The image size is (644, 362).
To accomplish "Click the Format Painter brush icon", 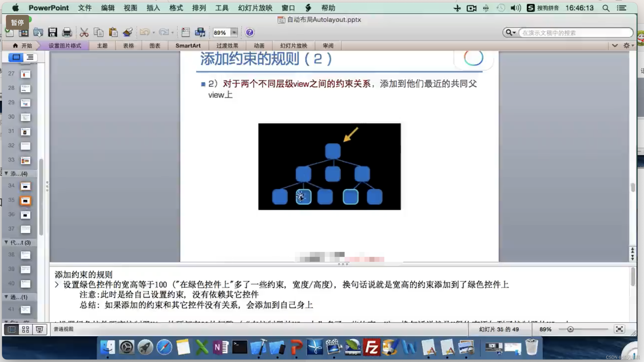I will (128, 32).
